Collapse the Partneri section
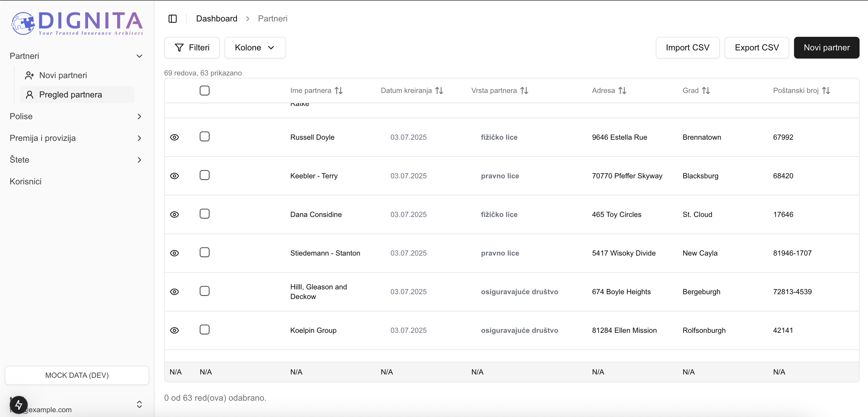 [139, 56]
